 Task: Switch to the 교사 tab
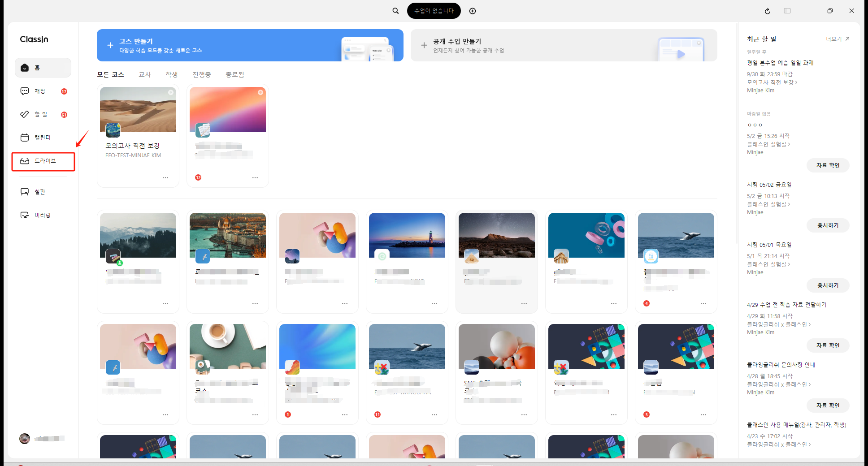[145, 74]
